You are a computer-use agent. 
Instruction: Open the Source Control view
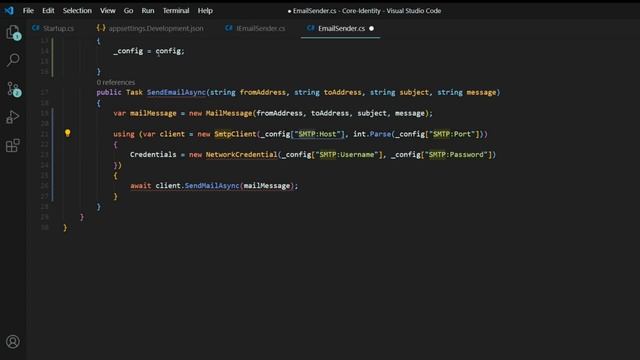coord(13,89)
